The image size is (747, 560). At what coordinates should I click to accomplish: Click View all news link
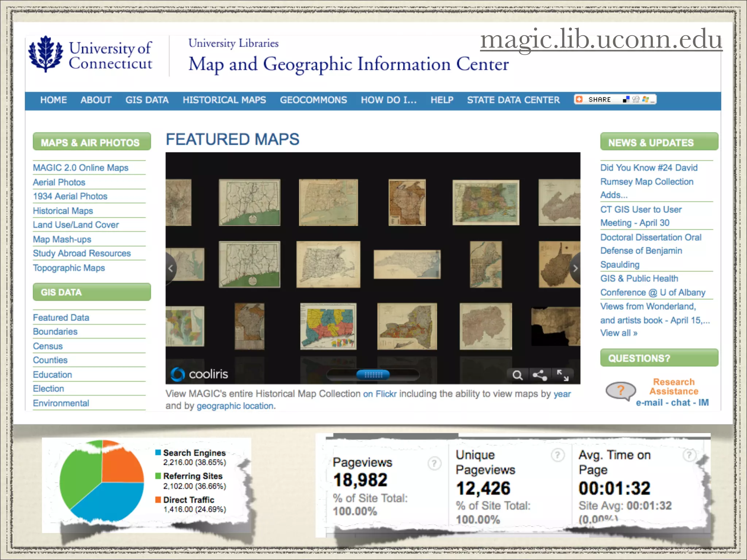click(x=619, y=333)
